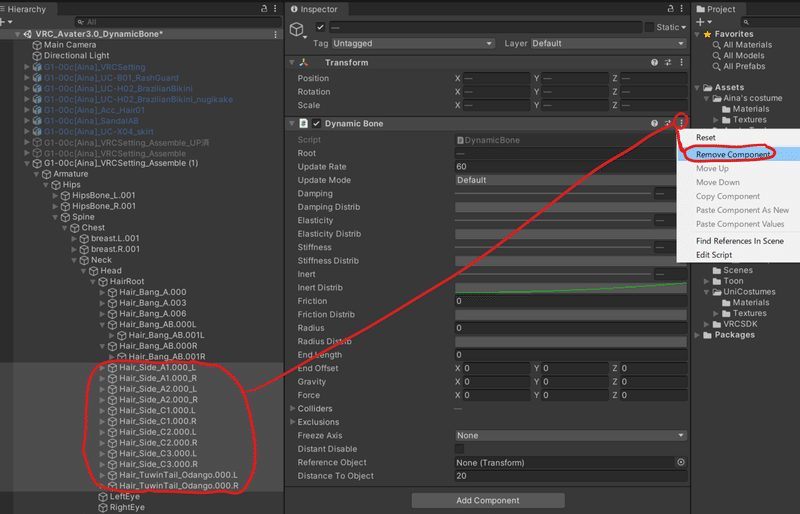The image size is (800, 514).
Task: Click the Favorites star icon
Action: click(707, 34)
